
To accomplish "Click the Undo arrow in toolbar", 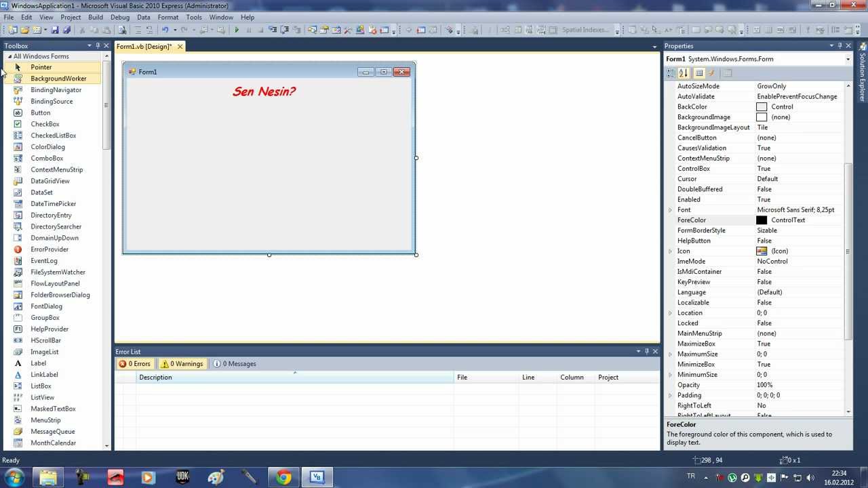I will coord(165,30).
